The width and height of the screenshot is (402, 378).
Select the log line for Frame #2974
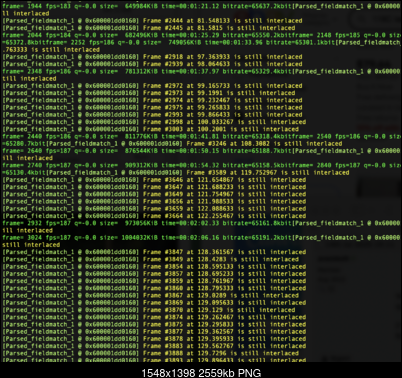tap(152, 100)
